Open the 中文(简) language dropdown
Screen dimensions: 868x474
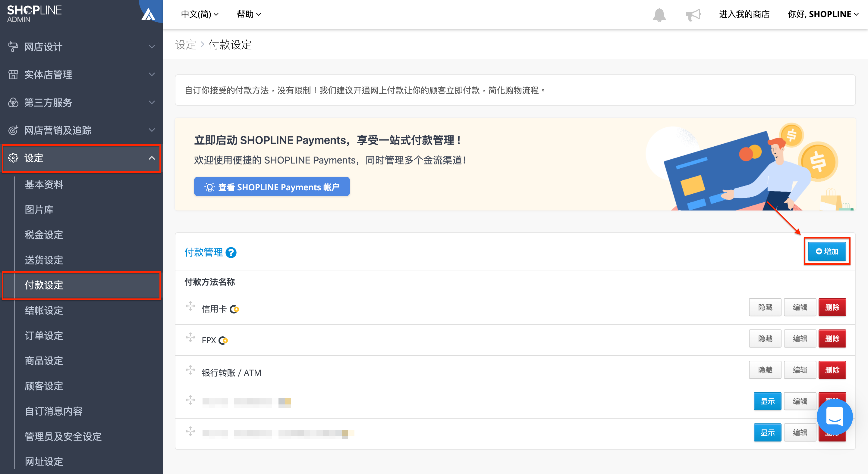[x=200, y=14]
